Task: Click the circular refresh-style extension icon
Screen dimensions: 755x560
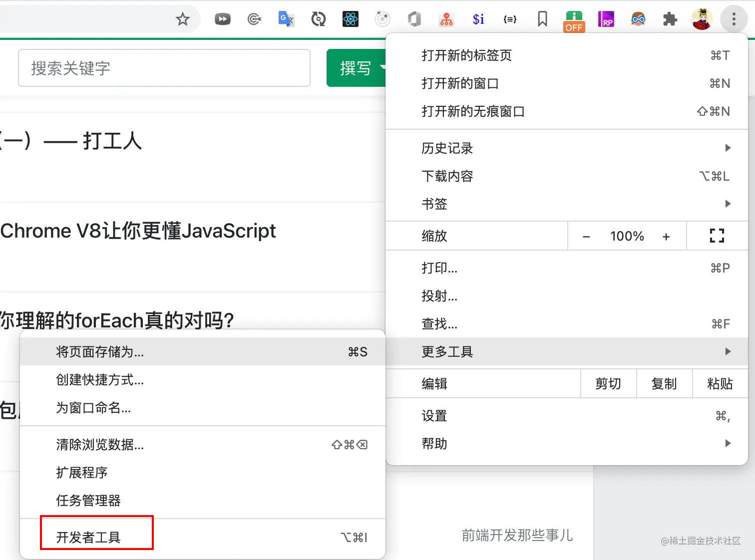Action: coord(319,19)
